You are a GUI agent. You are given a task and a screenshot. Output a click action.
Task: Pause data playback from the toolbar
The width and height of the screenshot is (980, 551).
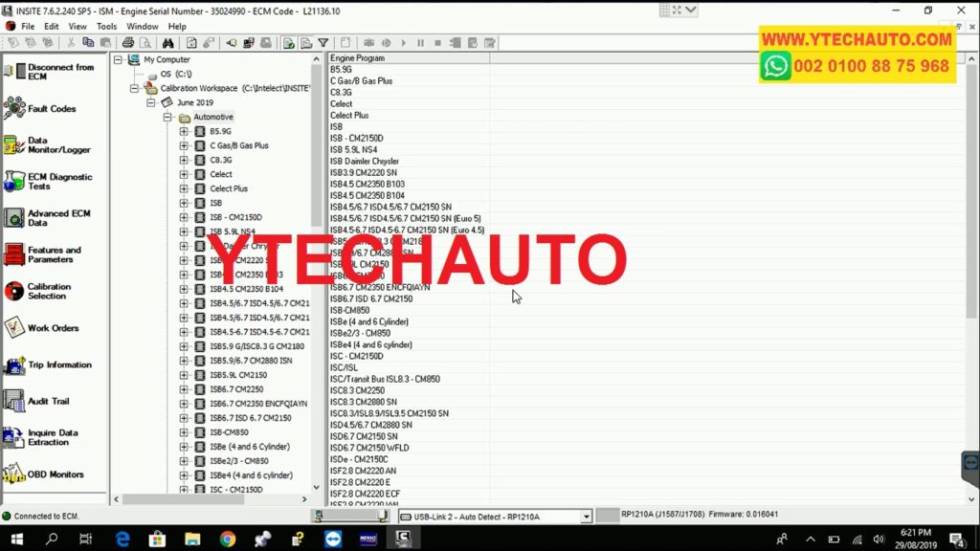pyautogui.click(x=421, y=43)
